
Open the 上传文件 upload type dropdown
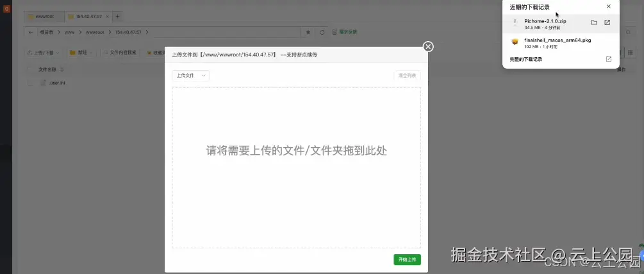[x=190, y=76]
